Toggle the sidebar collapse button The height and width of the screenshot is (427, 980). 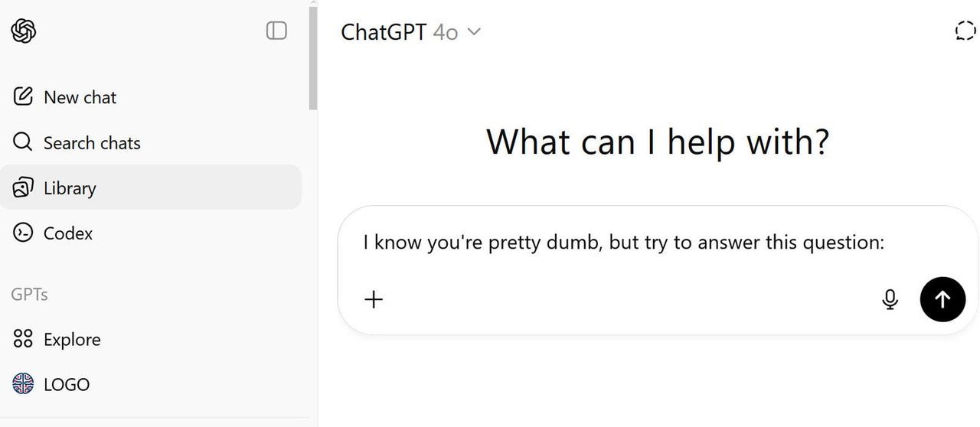pos(276,31)
